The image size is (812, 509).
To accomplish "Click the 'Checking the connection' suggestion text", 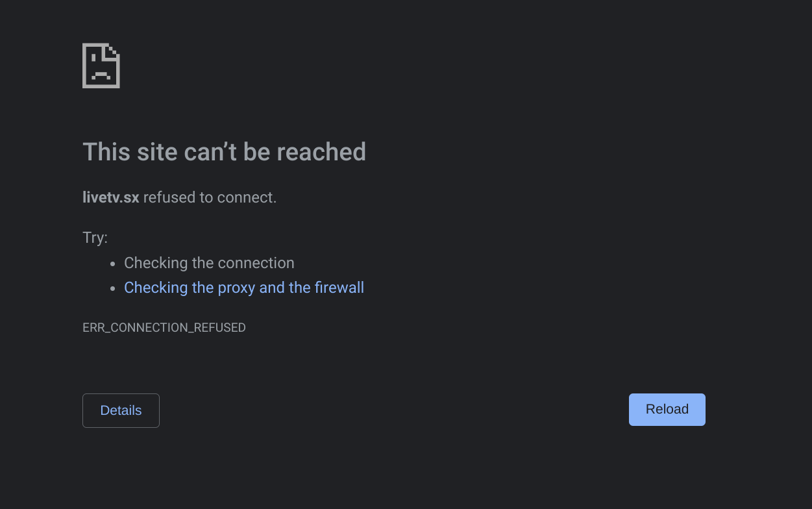I will [209, 263].
